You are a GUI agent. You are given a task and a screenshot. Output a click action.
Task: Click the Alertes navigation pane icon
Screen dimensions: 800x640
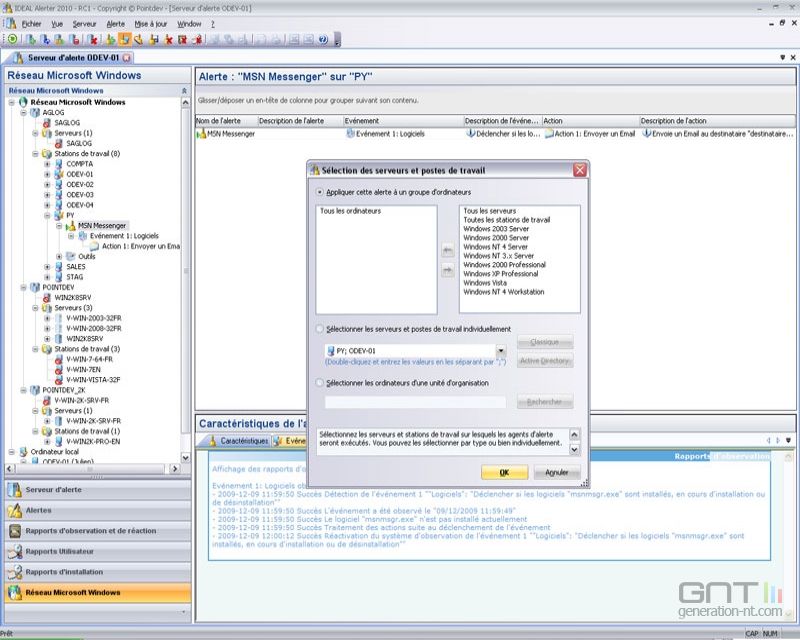tap(15, 510)
